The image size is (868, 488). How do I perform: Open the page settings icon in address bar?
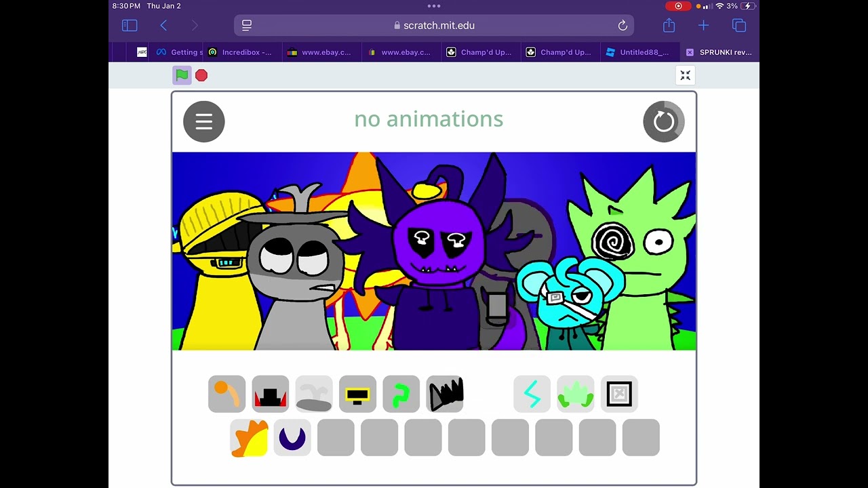coord(247,26)
